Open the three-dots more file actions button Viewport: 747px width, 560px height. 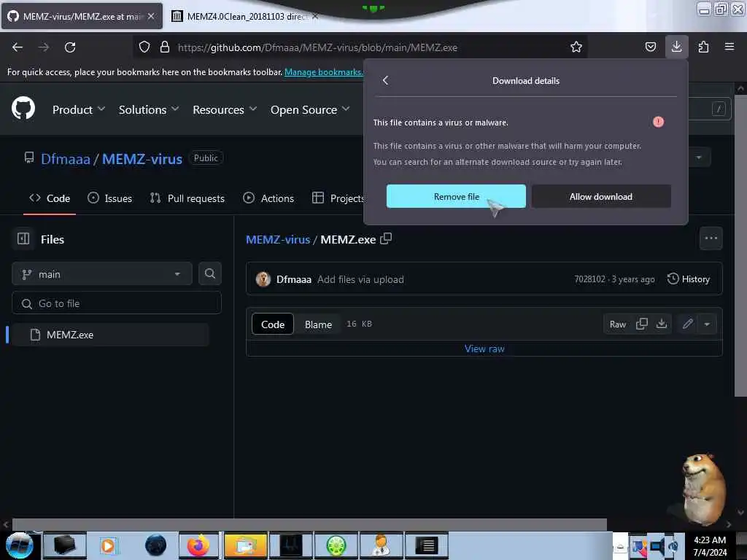pyautogui.click(x=711, y=238)
